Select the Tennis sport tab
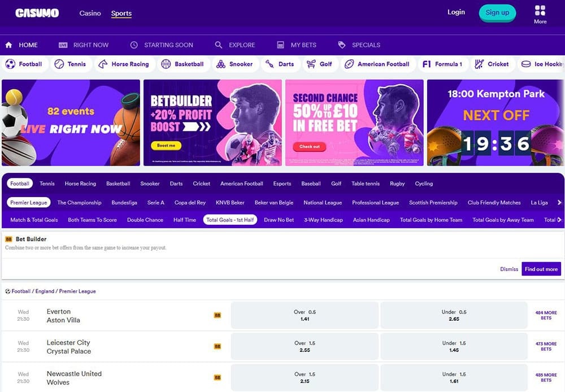Screen dimensions: 565x392 [47, 184]
